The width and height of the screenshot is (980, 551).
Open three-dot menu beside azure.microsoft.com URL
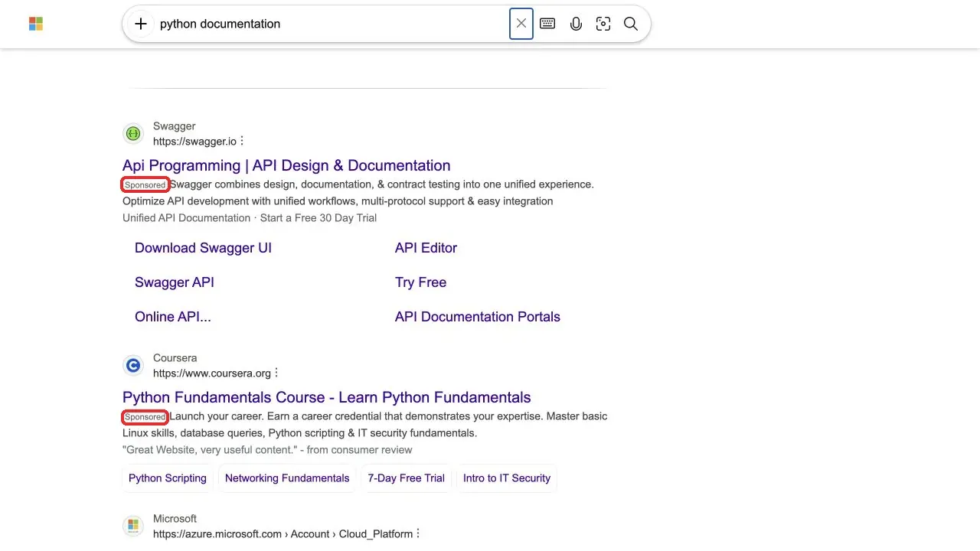click(418, 533)
